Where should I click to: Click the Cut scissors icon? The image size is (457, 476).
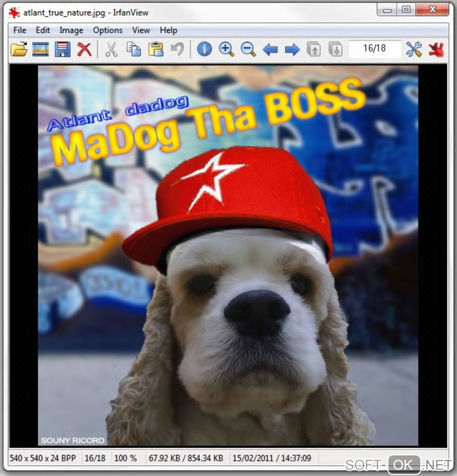click(x=112, y=49)
